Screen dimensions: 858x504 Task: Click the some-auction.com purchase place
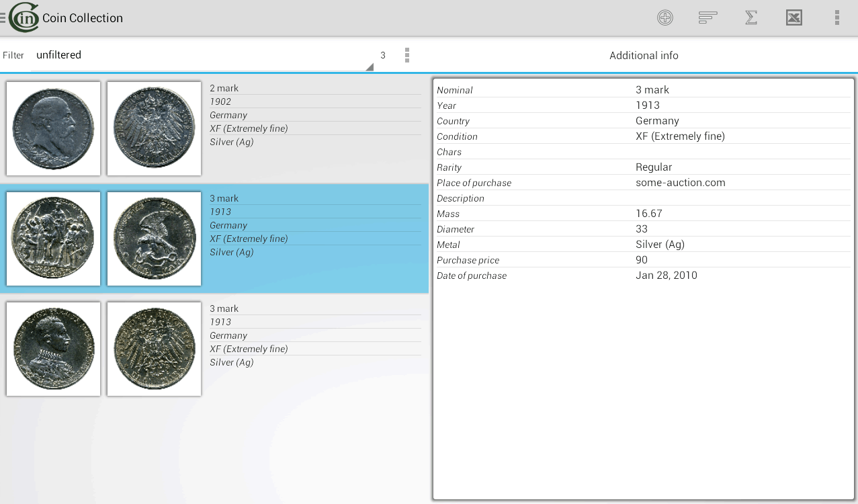(x=680, y=183)
